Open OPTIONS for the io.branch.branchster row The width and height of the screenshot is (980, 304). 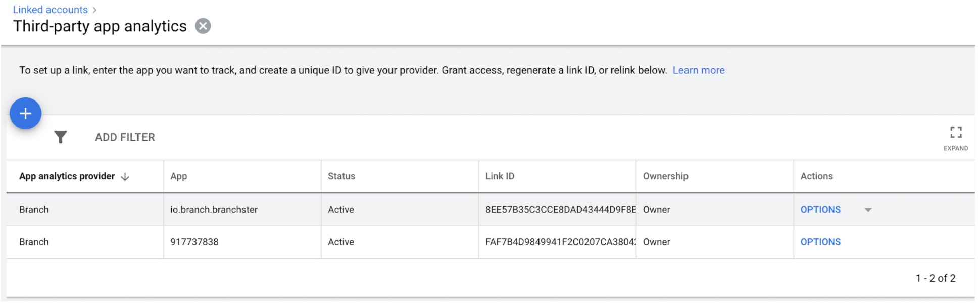point(820,210)
